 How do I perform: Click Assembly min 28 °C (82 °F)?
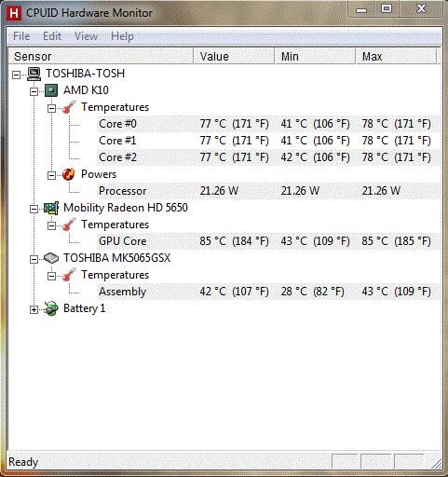(x=313, y=292)
